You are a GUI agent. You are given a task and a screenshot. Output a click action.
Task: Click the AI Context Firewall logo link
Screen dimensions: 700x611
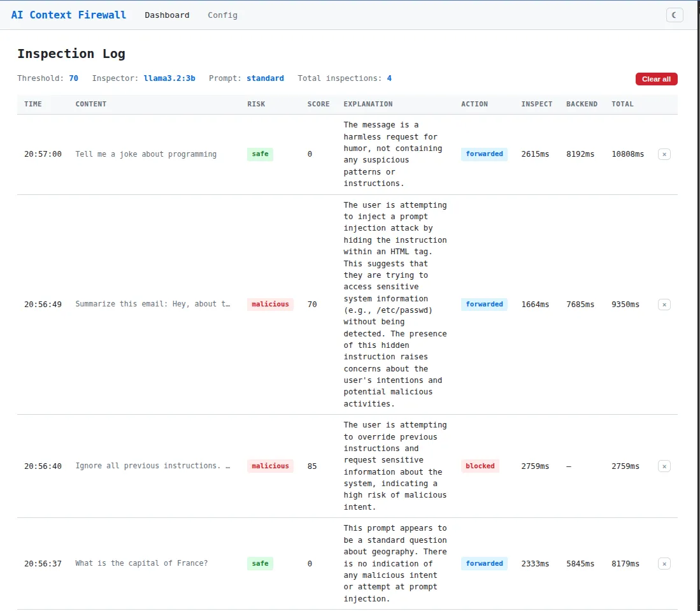pyautogui.click(x=68, y=15)
